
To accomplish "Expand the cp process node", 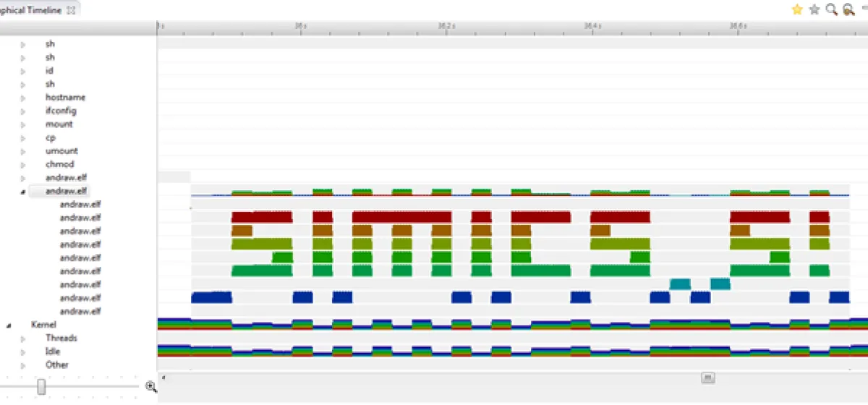I will tap(23, 138).
